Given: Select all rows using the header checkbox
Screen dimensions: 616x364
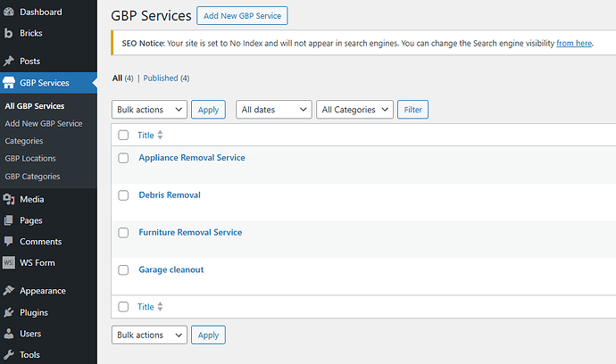Looking at the screenshot, I should (123, 136).
